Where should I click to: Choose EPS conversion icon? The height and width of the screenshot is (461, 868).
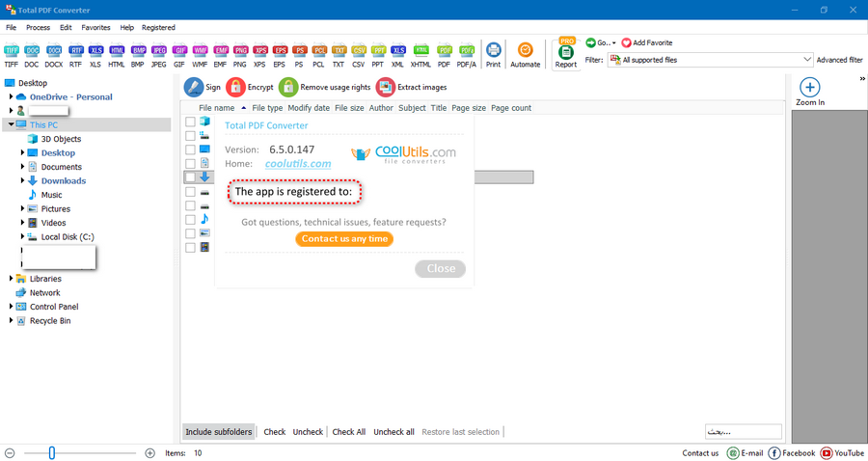280,50
